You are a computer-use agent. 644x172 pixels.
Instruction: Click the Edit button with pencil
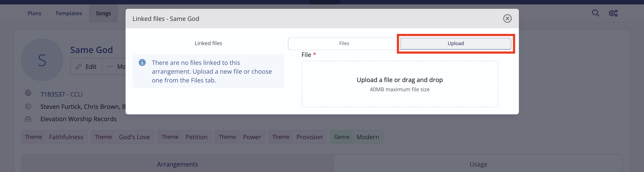coord(86,67)
